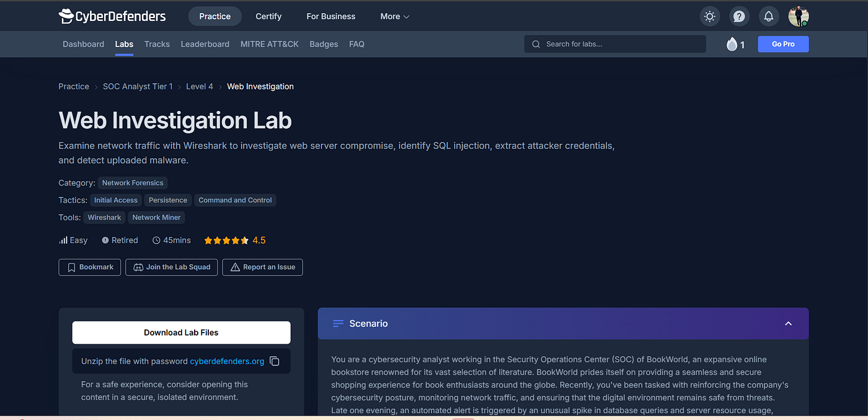Click the Go Pro button
Screen dimensions: 868x420
tap(783, 44)
